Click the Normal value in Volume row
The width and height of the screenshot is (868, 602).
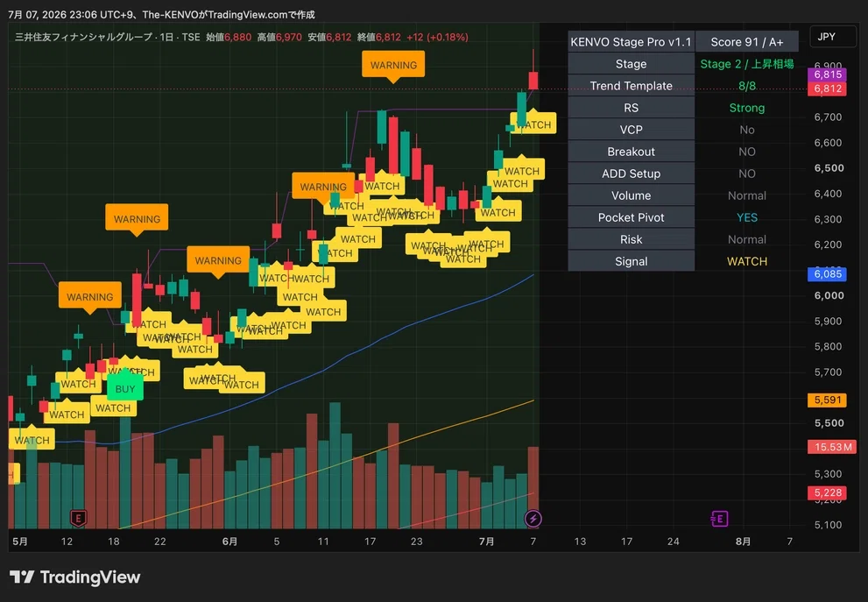747,195
